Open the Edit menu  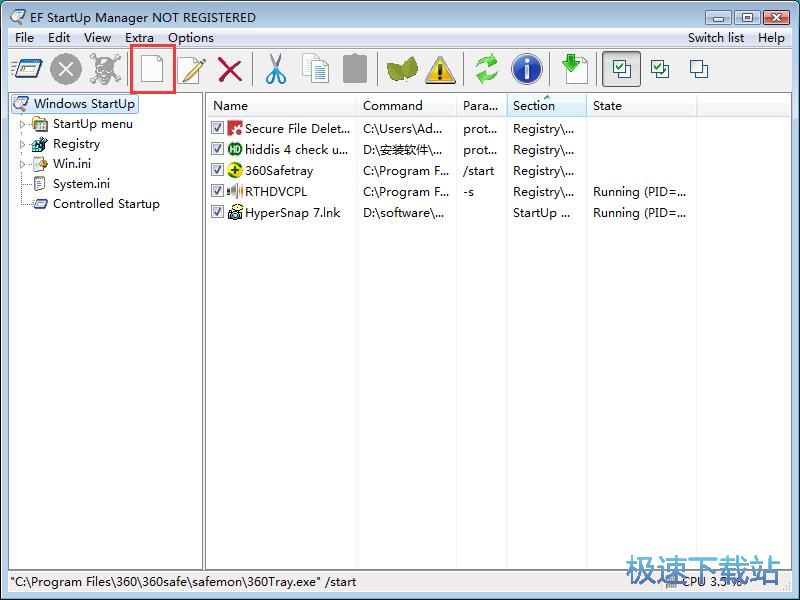click(59, 38)
